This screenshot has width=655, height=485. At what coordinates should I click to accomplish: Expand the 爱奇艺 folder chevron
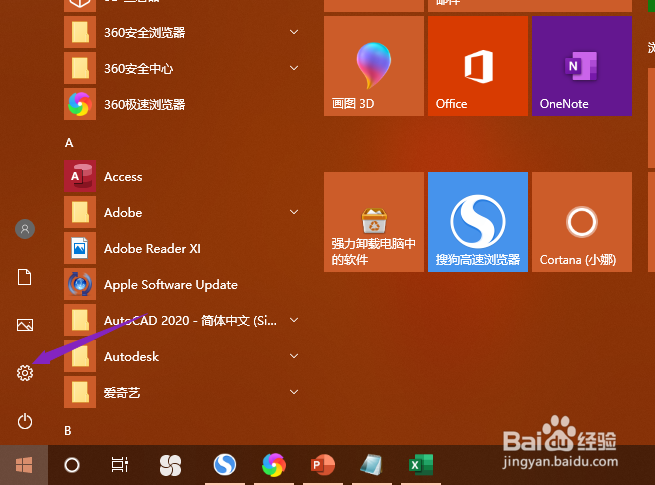(294, 392)
